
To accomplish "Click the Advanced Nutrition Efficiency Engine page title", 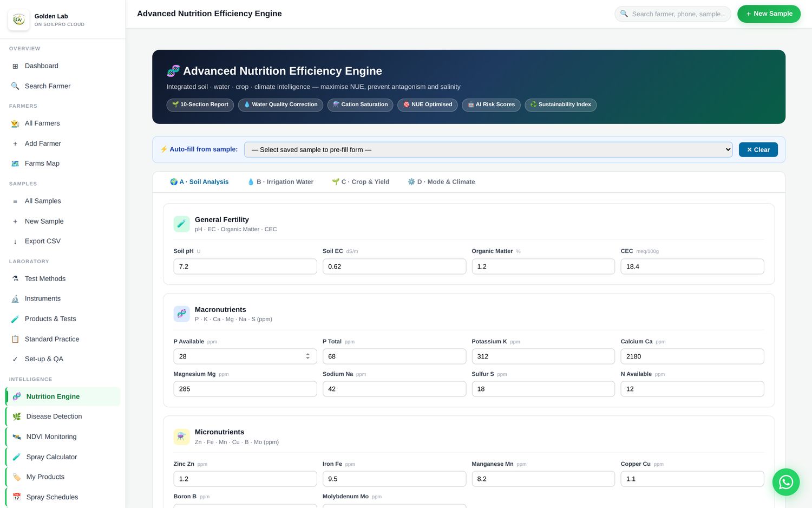I will [x=209, y=14].
